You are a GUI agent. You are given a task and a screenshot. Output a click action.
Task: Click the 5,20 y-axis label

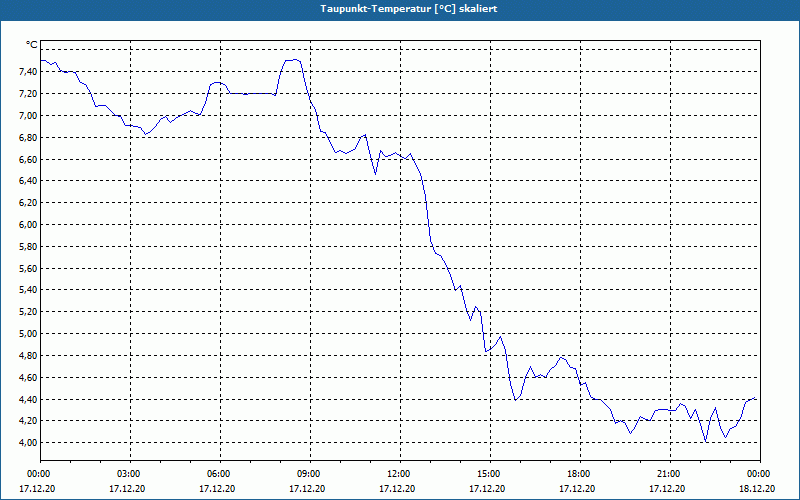(28, 312)
